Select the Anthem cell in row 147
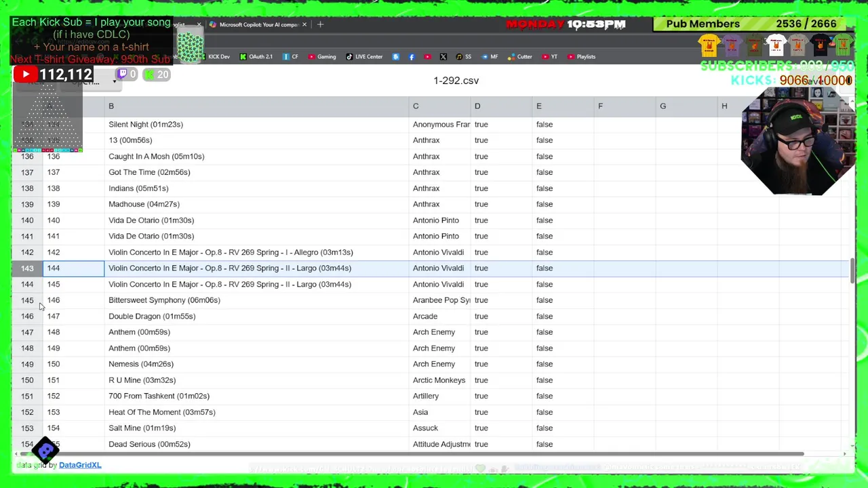This screenshot has height=488, width=868. pos(256,332)
